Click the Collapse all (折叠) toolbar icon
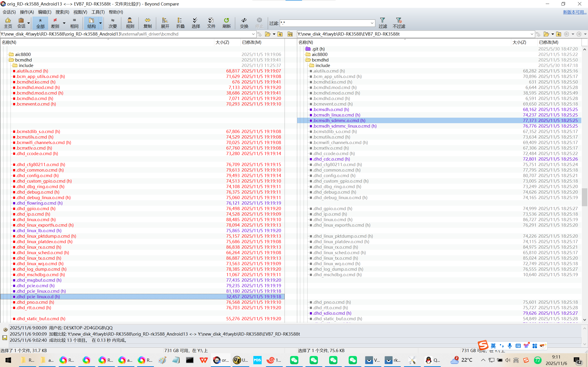The image size is (588, 367). pyautogui.click(x=180, y=23)
